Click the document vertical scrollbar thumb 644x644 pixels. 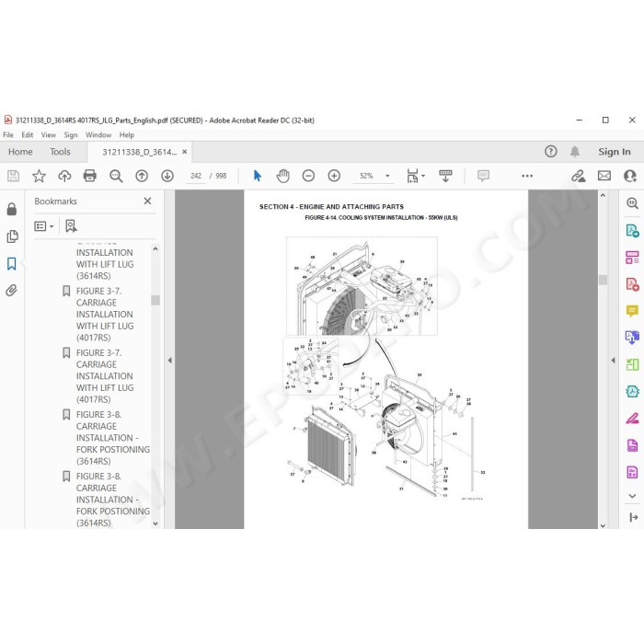coord(603,280)
